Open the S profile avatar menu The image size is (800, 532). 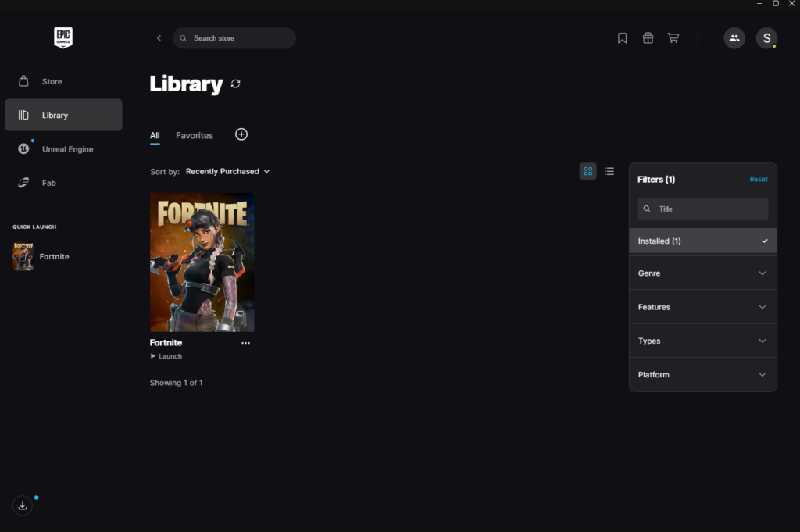(766, 38)
